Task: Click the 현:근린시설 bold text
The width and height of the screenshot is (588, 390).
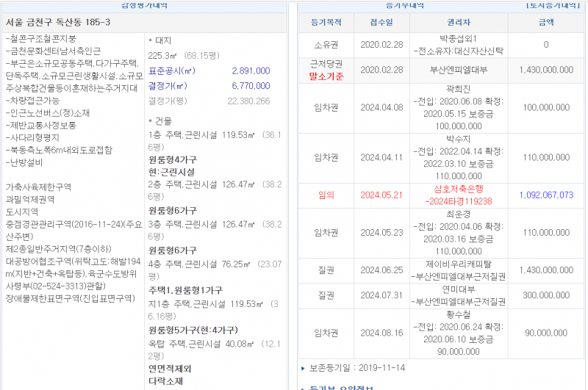Action: point(172,173)
